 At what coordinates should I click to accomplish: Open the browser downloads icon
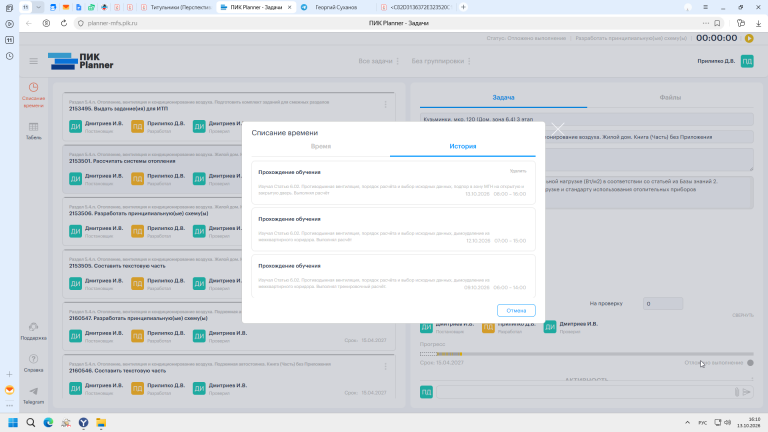[758, 23]
